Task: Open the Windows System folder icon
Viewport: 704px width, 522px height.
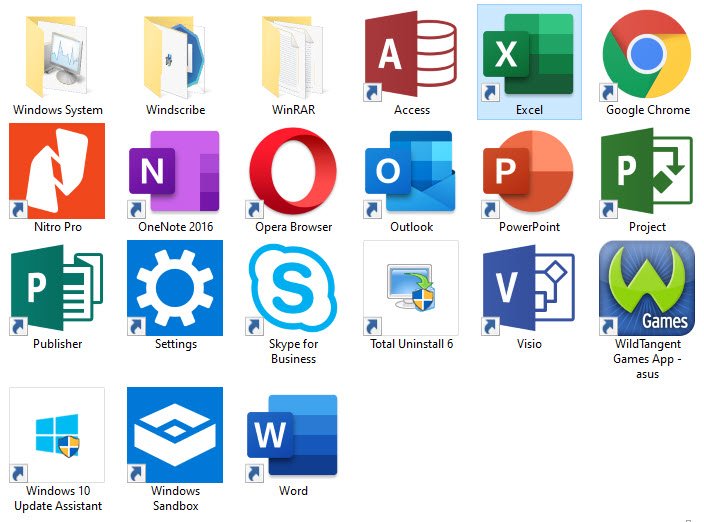Action: point(57,56)
